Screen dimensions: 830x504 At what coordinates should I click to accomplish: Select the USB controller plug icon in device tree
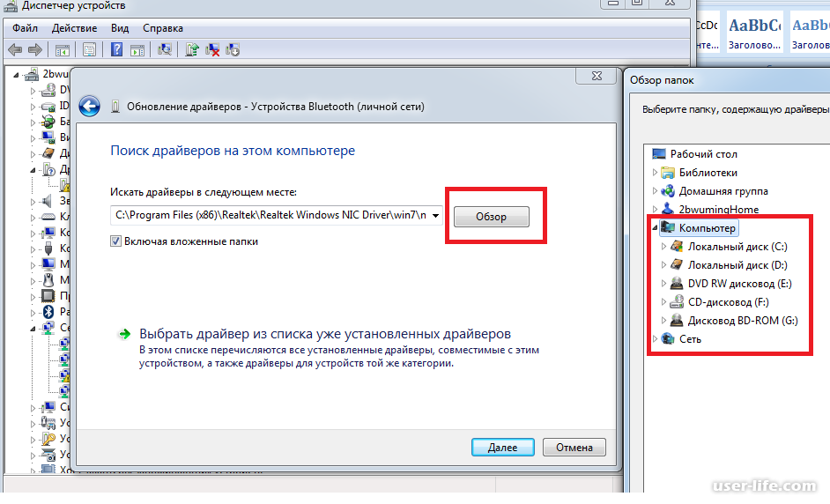coord(48,248)
